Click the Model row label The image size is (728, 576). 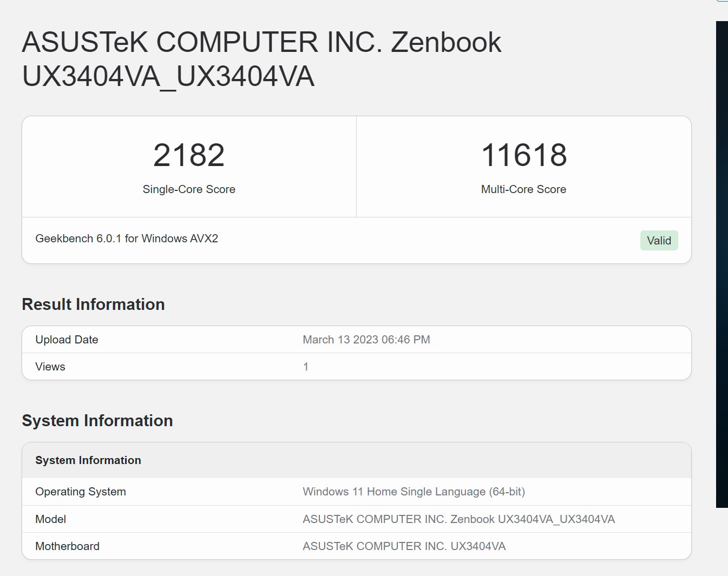(51, 519)
